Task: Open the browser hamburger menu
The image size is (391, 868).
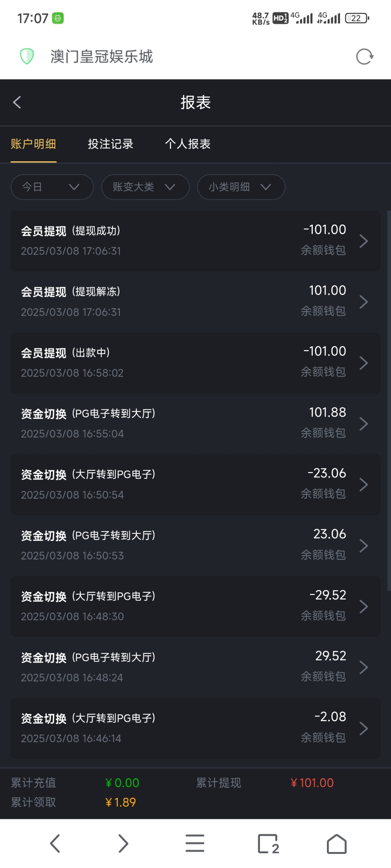Action: 195,843
